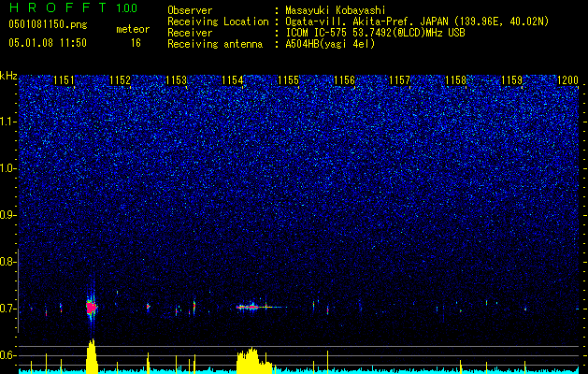Image resolution: width=588 pixels, height=374 pixels.
Task: Click the 'Receiving antenna' label
Action: 215,44
